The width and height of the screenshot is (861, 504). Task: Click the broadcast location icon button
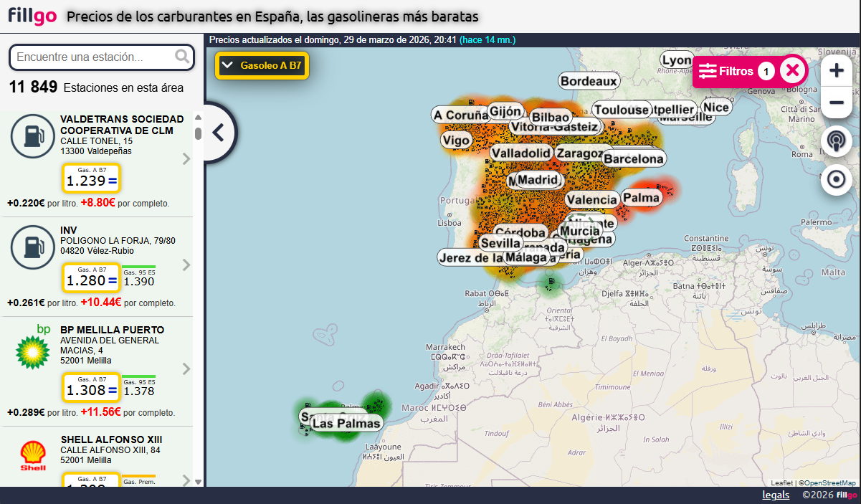[x=836, y=142]
